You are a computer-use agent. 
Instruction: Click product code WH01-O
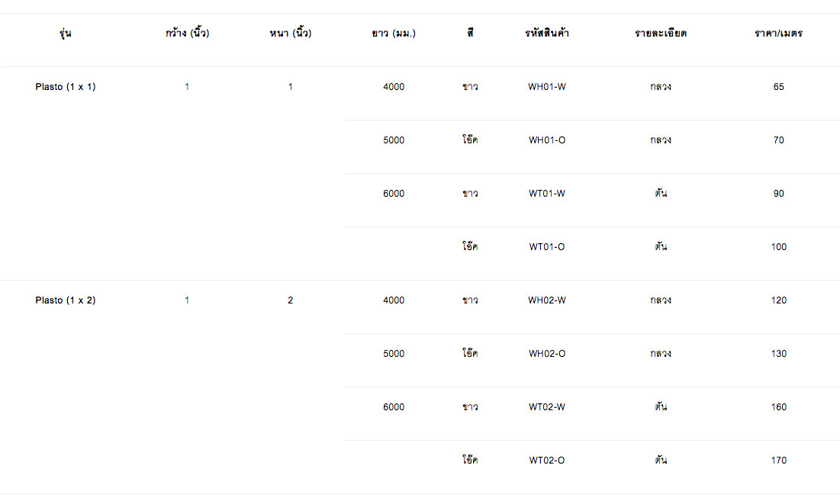[547, 140]
